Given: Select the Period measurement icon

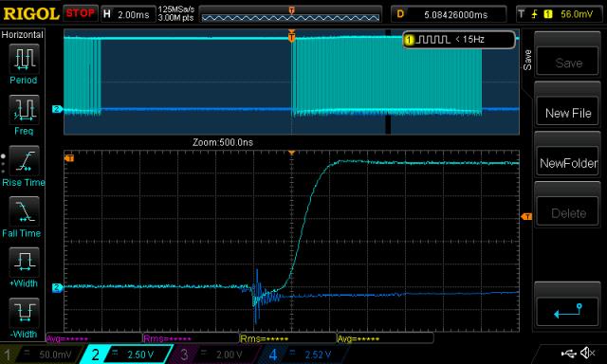Looking at the screenshot, I should pos(24,59).
